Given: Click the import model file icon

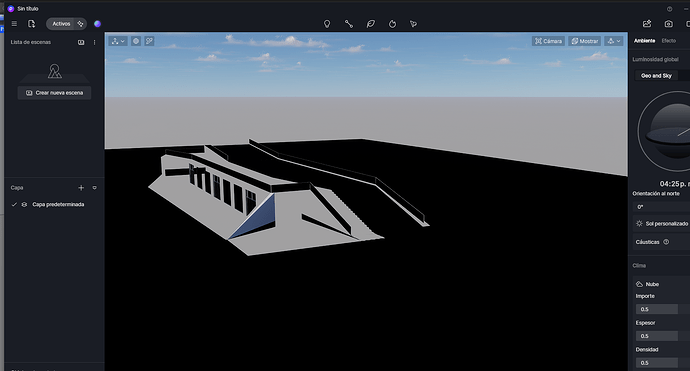Looking at the screenshot, I should [x=31, y=24].
